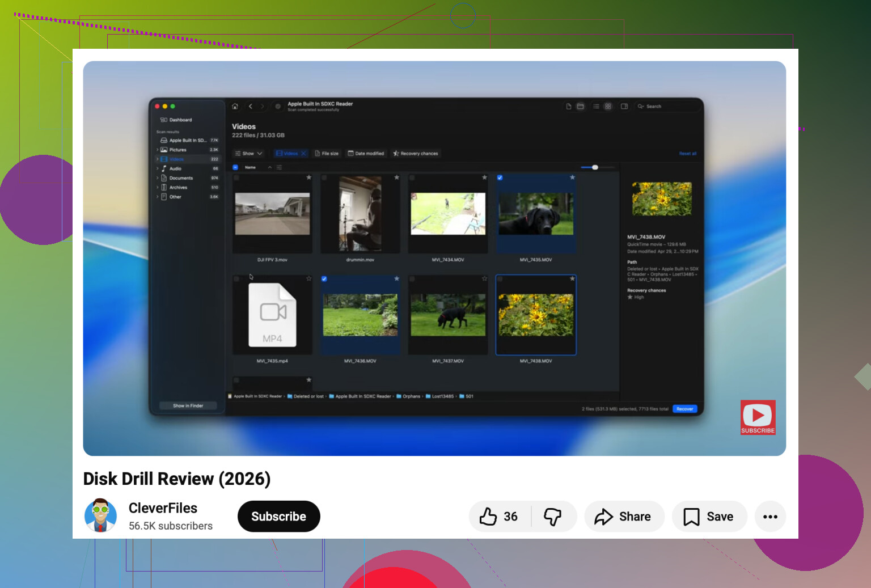Like the video with thumbs up
871x588 pixels.
(x=499, y=517)
